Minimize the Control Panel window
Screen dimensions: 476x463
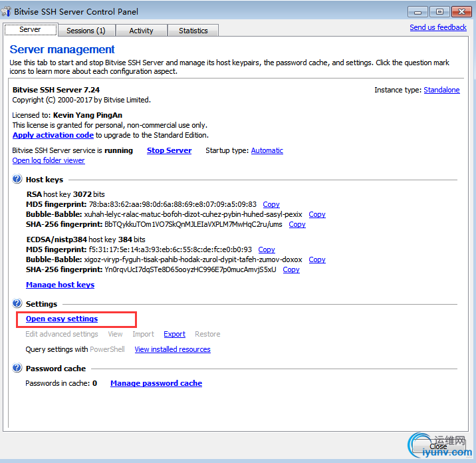pos(417,12)
